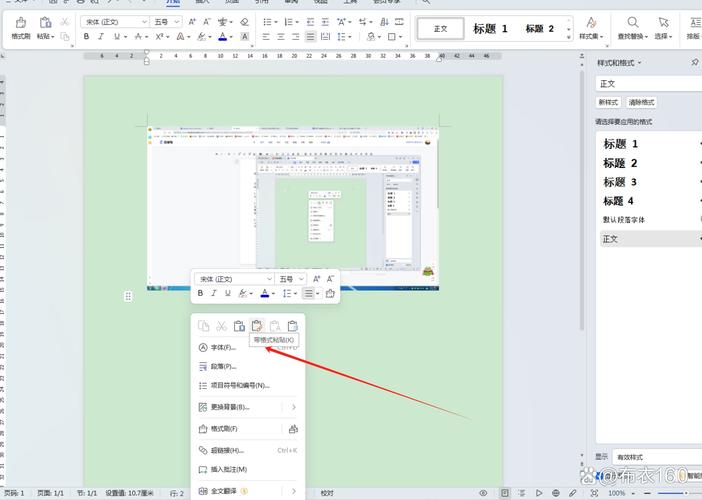
Task: Click the eye protection mode icon in status bar
Action: 483,493
